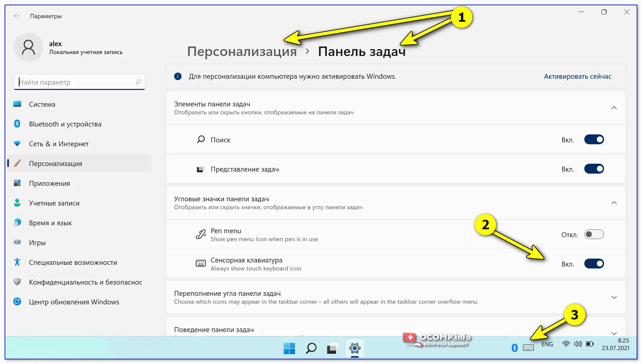Switch off Сенсорная клавиатура toggle

point(594,264)
